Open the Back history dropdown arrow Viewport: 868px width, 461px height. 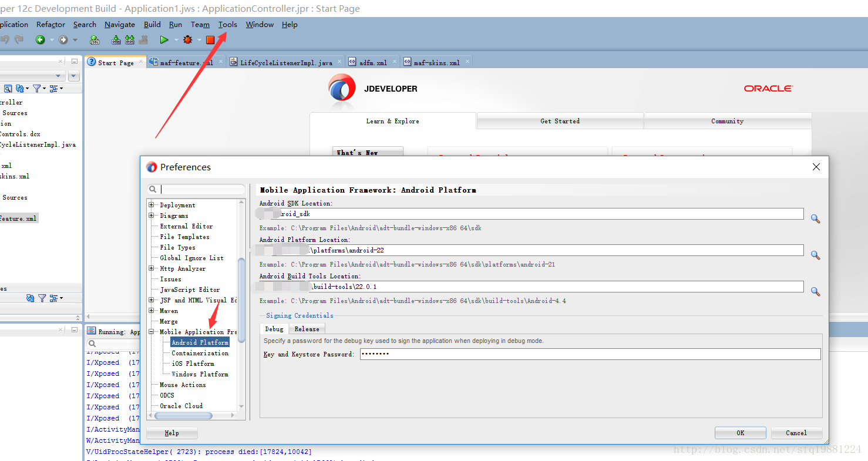(x=52, y=40)
